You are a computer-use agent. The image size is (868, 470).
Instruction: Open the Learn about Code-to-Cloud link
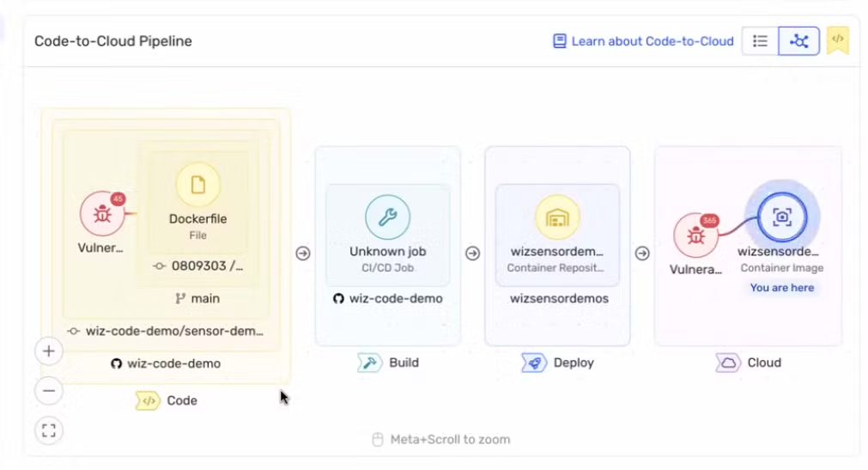click(643, 40)
